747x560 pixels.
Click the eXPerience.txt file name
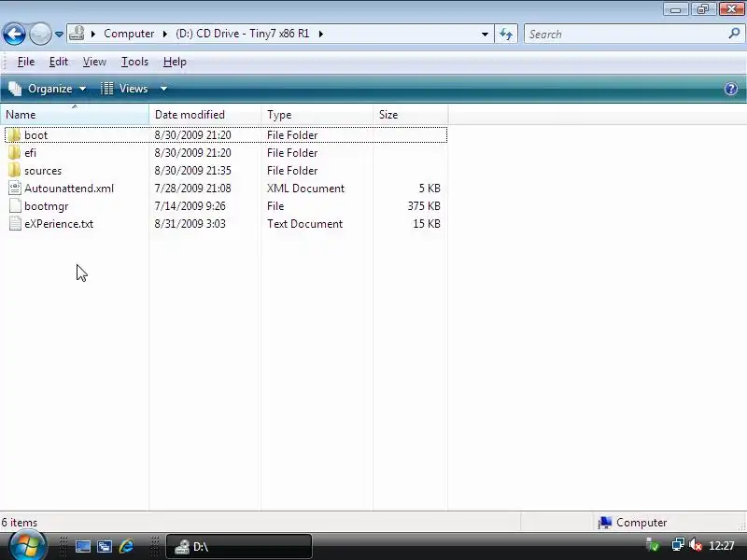click(x=59, y=223)
